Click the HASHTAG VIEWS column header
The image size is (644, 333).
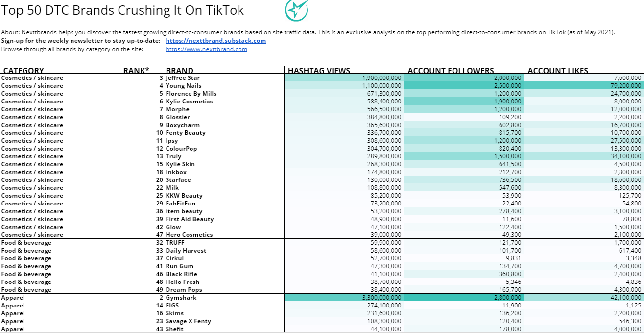[319, 70]
